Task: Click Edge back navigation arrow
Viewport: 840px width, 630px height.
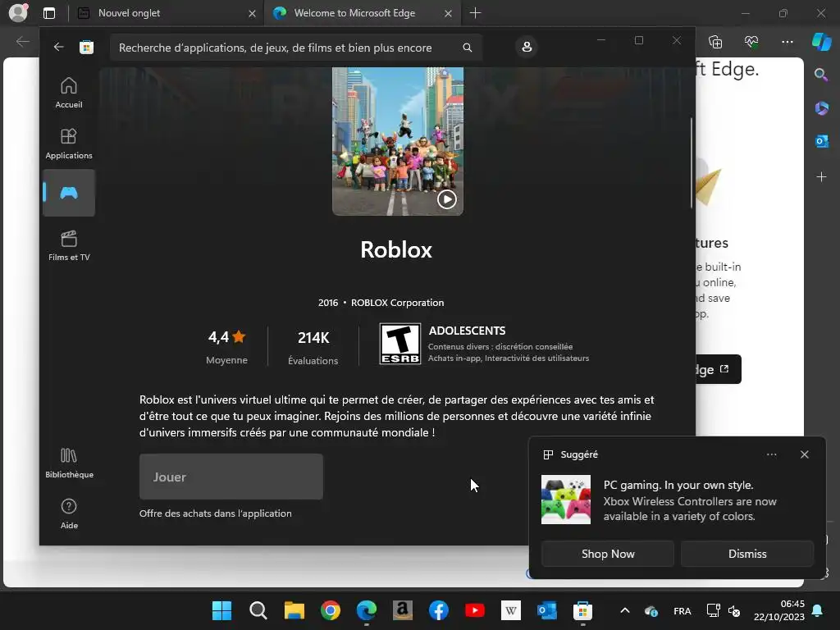Action: pos(22,41)
